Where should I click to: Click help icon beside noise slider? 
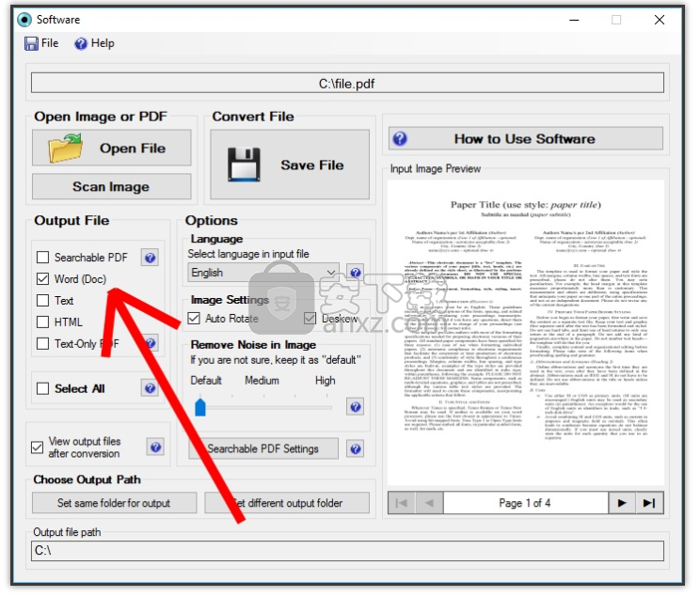tap(356, 406)
